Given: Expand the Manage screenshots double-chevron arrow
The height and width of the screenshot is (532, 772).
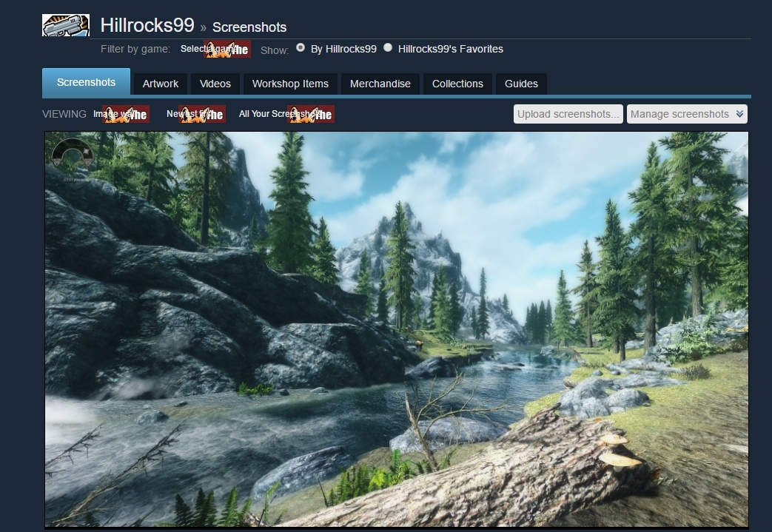Looking at the screenshot, I should pyautogui.click(x=739, y=114).
